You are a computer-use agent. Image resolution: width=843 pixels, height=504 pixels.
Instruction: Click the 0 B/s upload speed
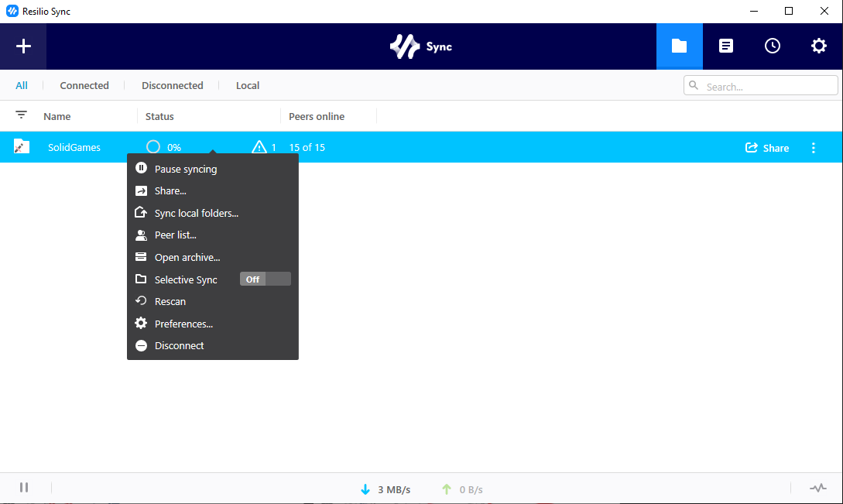click(x=471, y=489)
